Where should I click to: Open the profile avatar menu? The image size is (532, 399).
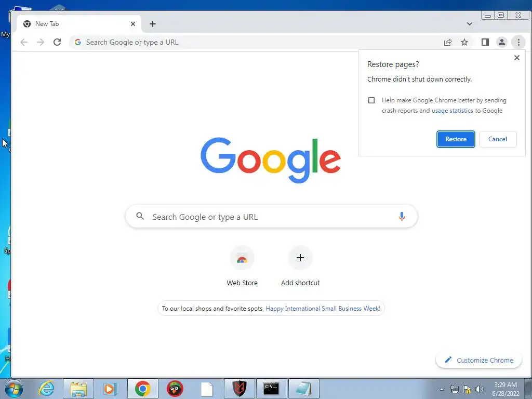point(502,42)
